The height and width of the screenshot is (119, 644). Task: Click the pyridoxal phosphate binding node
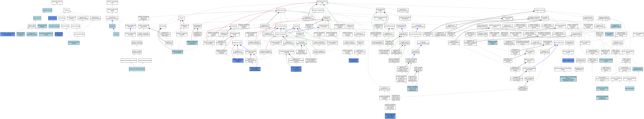point(74,43)
